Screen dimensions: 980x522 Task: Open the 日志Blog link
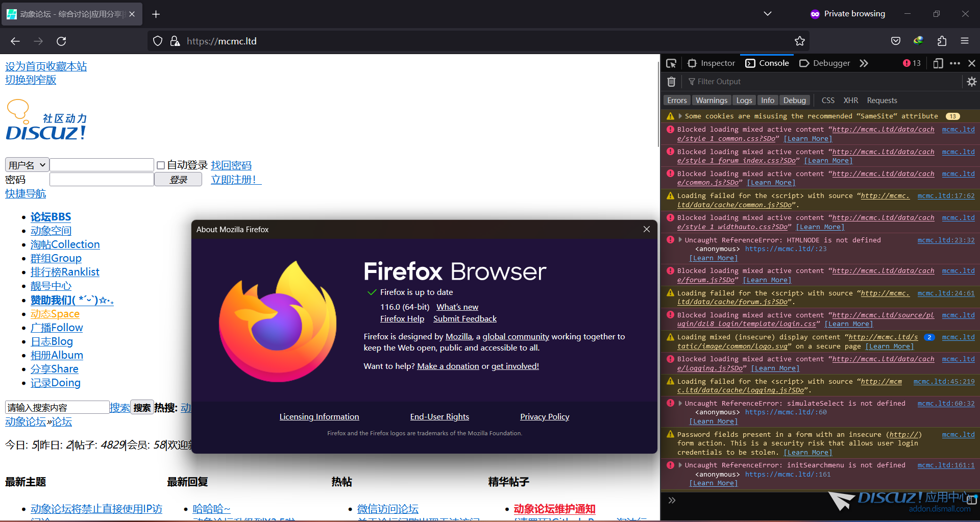click(52, 341)
